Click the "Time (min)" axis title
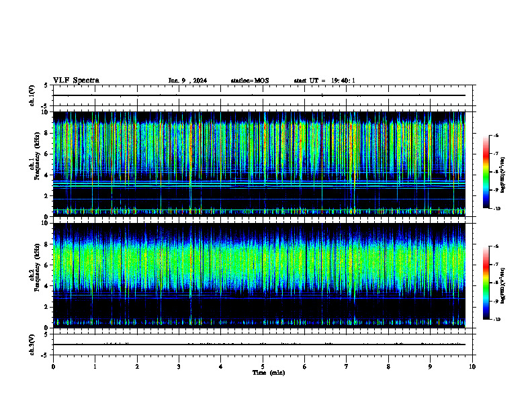The image size is (532, 411). pyautogui.click(x=269, y=373)
